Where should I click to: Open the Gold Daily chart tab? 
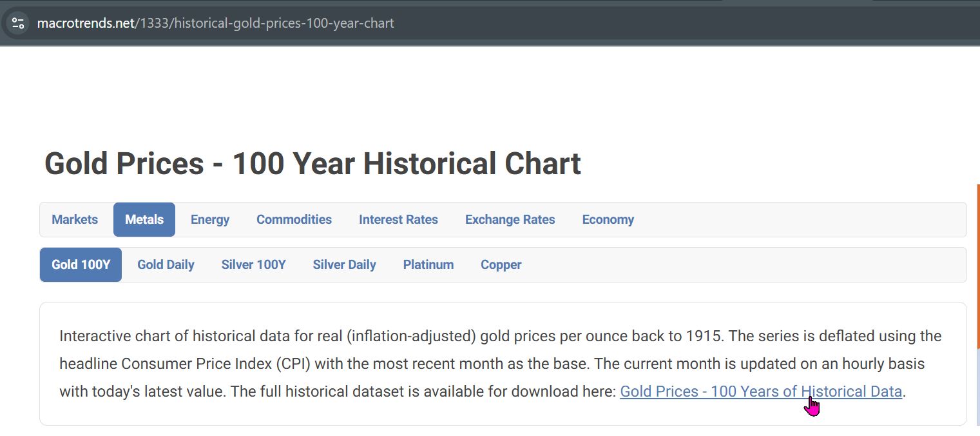(166, 264)
